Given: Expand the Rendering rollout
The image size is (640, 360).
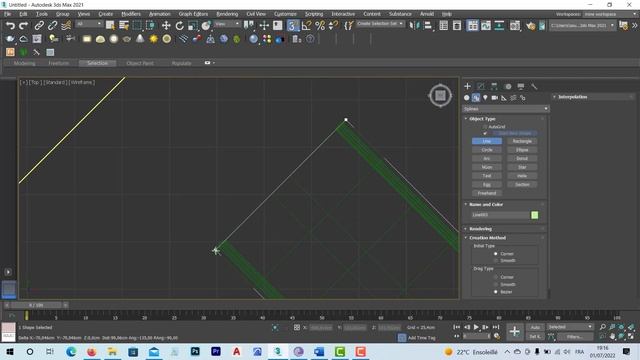Looking at the screenshot, I should 480,229.
